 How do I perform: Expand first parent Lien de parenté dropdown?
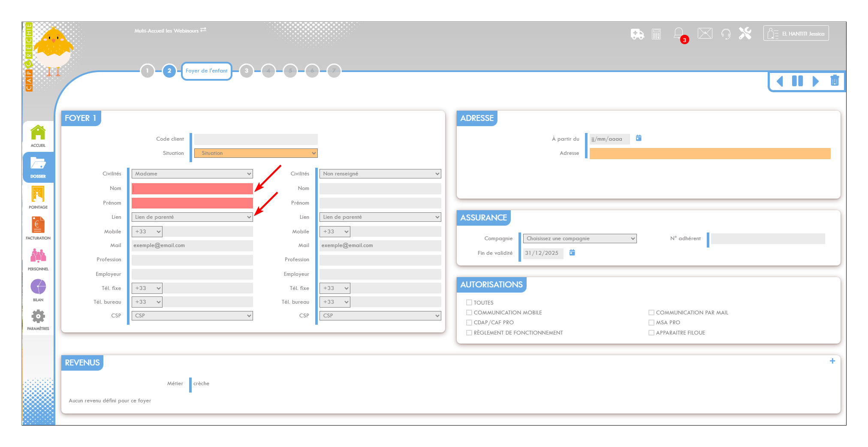[x=192, y=217]
